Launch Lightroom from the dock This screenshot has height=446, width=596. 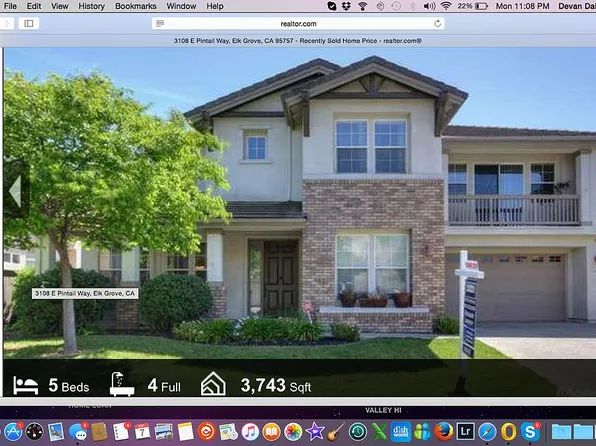[x=465, y=432]
